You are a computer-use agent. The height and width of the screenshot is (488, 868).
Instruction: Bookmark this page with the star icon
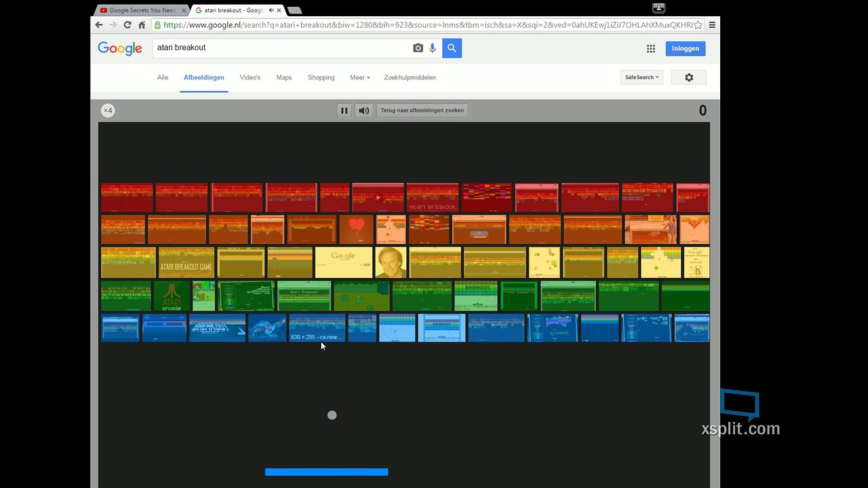click(698, 25)
